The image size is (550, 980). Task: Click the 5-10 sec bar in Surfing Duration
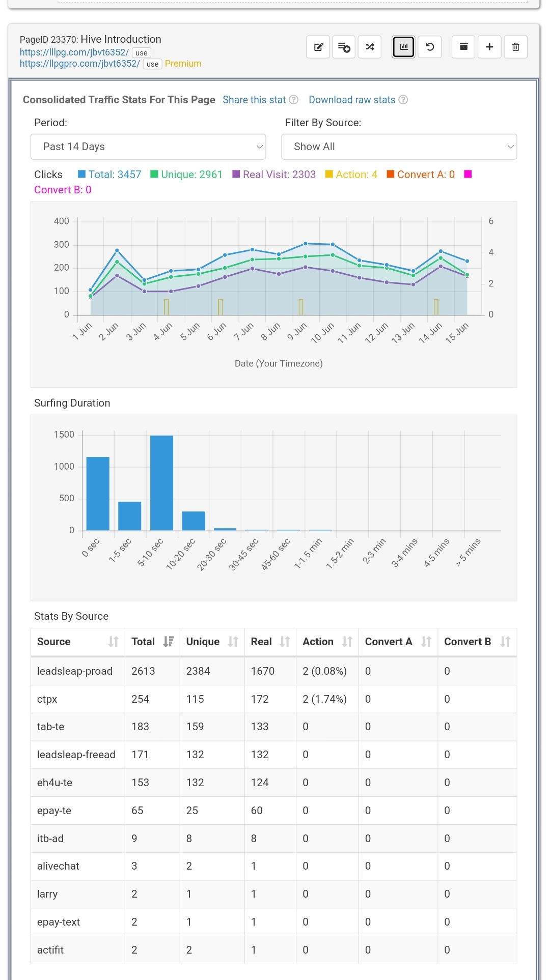click(161, 483)
